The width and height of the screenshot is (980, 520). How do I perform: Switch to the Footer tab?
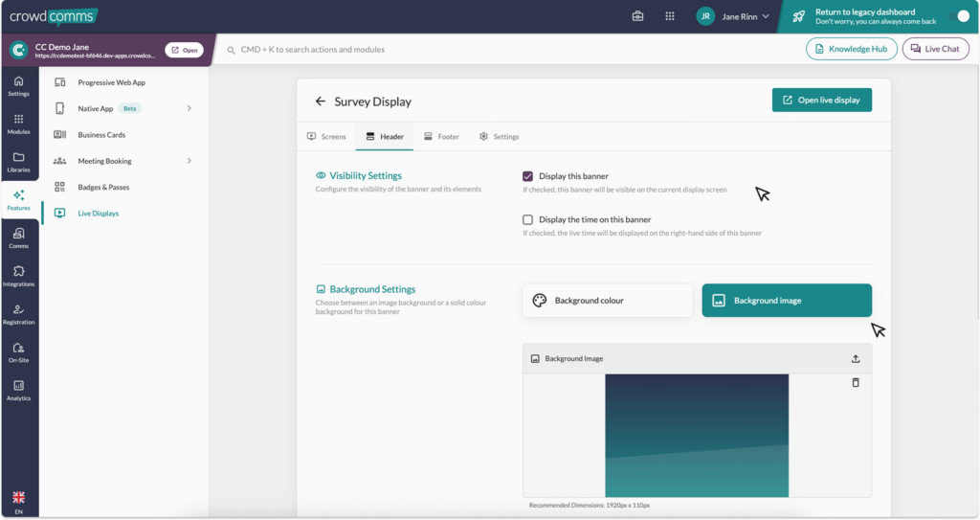tap(441, 136)
